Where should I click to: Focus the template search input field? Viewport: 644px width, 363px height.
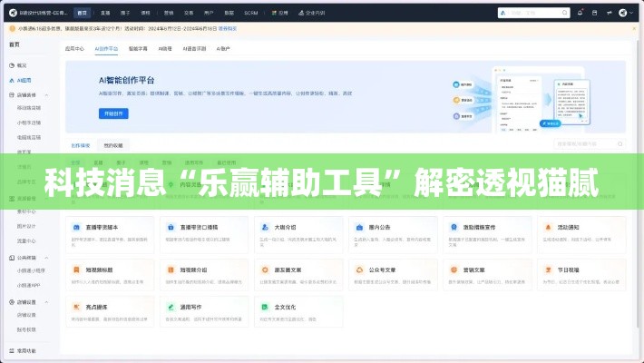(590, 144)
